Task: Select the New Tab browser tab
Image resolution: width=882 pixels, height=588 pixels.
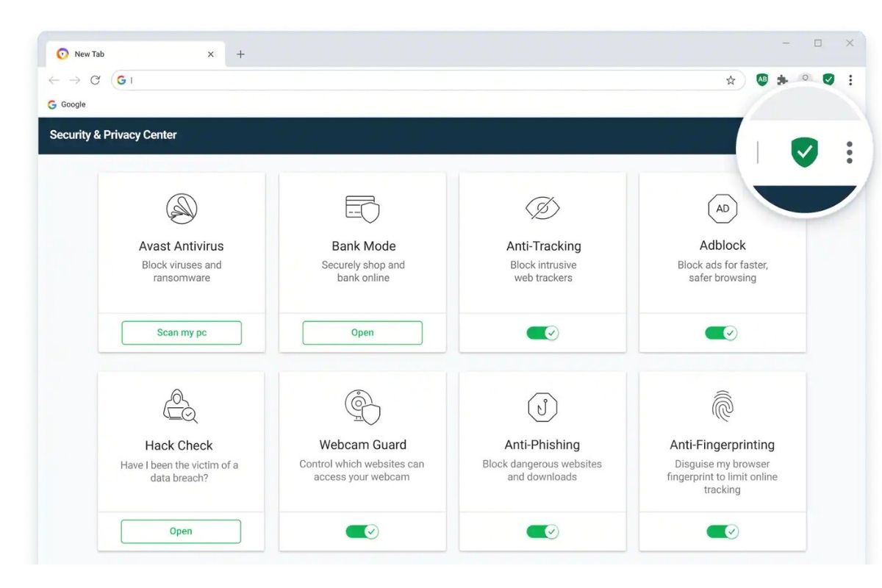Action: pyautogui.click(x=135, y=54)
